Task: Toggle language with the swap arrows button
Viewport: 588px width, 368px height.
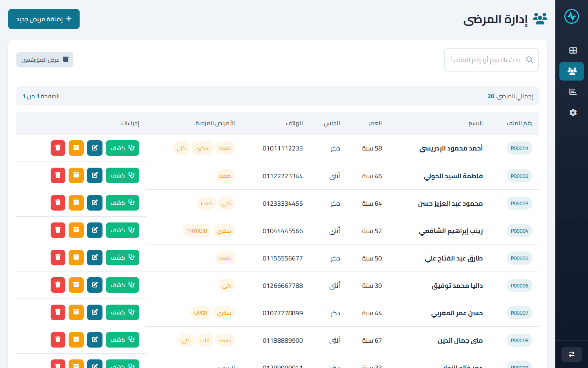Action: (572, 354)
